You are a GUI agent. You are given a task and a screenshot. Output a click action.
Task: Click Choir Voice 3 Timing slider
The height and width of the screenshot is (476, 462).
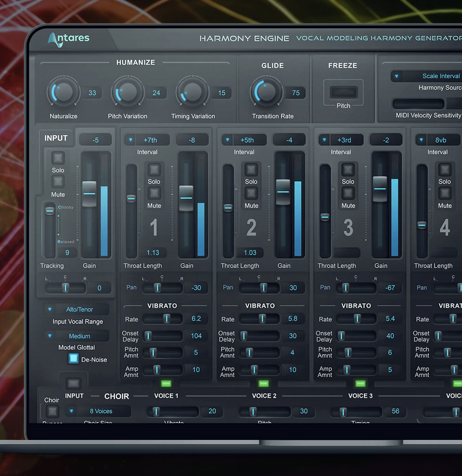click(x=357, y=411)
